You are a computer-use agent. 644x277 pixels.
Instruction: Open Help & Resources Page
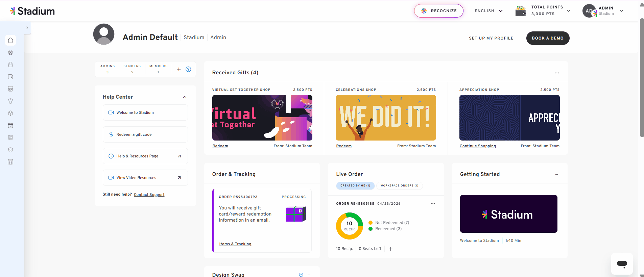pyautogui.click(x=145, y=156)
